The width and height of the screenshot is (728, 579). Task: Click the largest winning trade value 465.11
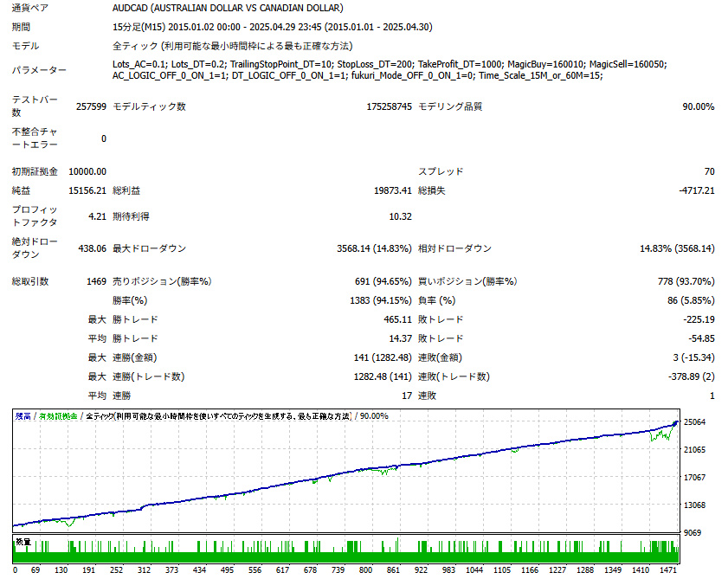398,319
